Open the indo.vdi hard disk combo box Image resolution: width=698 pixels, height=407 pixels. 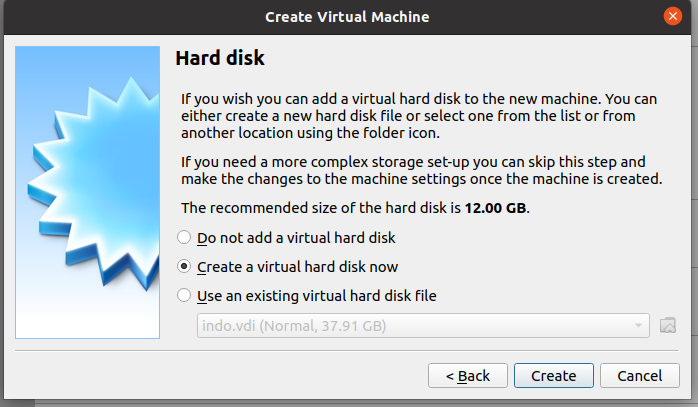[423, 326]
